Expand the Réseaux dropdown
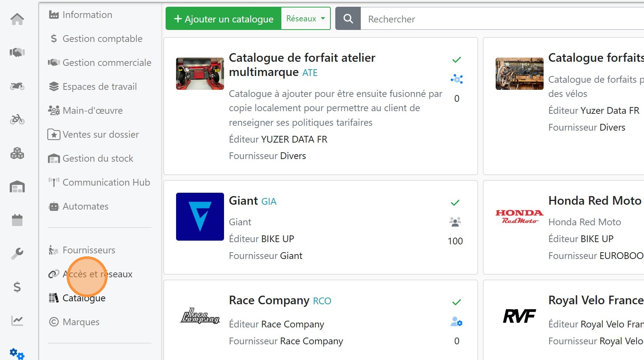This screenshot has width=644, height=360. pos(306,19)
